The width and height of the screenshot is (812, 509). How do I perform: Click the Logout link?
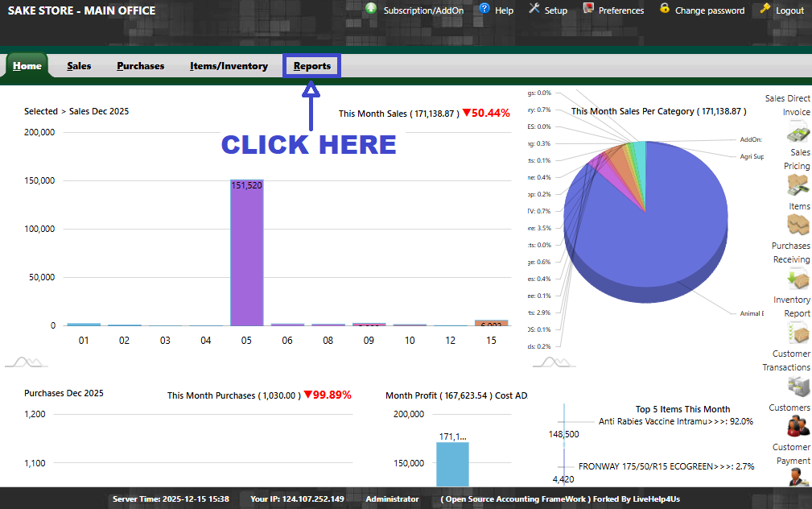click(789, 10)
